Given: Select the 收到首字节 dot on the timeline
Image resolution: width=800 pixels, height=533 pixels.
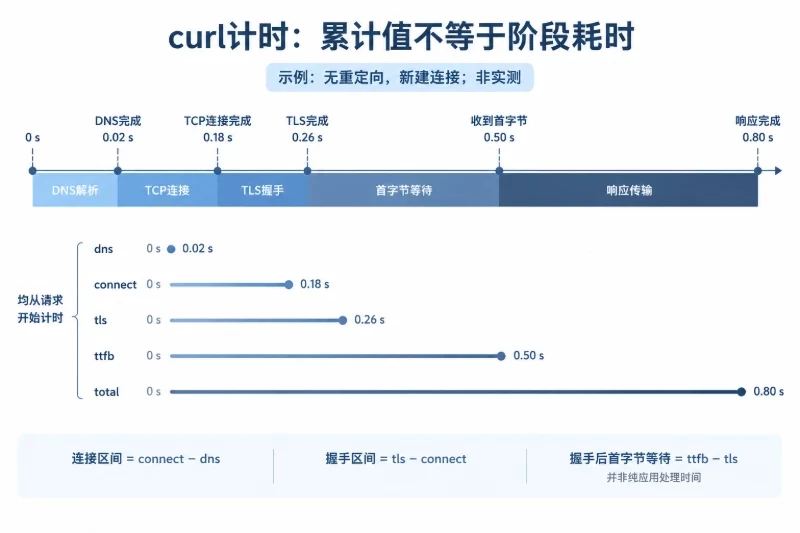Looking at the screenshot, I should click(x=499, y=171).
